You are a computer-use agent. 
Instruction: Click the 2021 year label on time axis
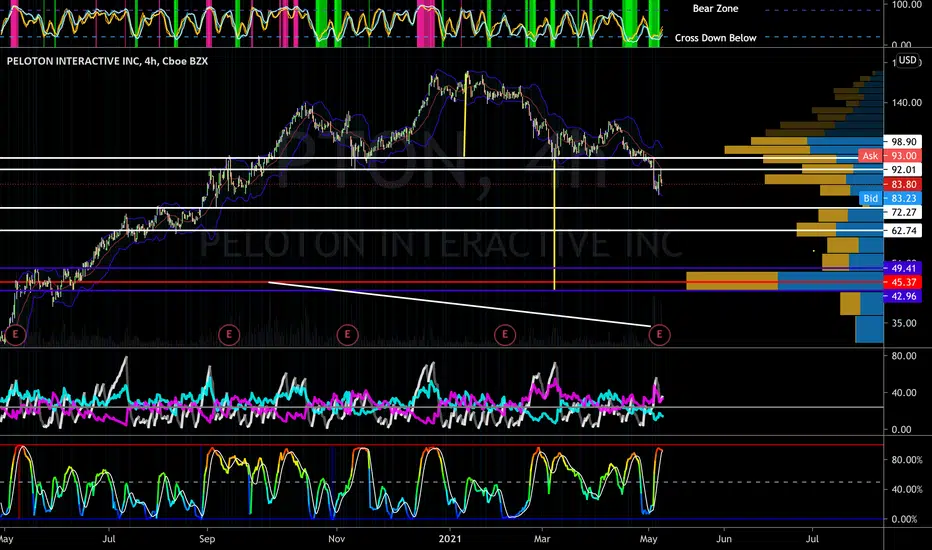[x=449, y=539]
